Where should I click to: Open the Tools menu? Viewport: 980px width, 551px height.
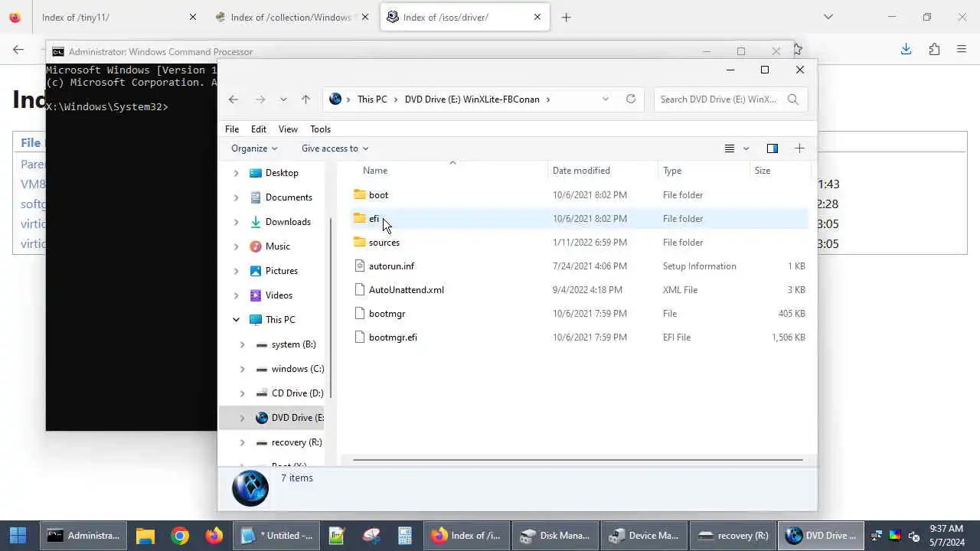[320, 129]
